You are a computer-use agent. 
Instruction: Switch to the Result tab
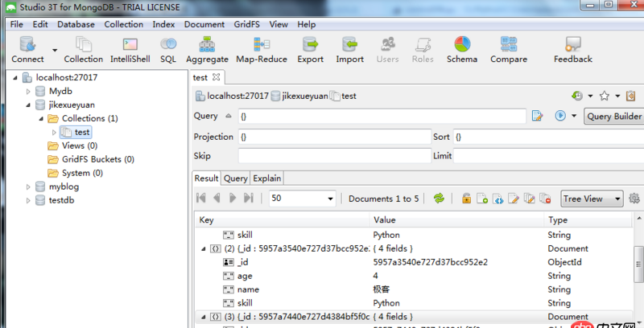coord(206,178)
